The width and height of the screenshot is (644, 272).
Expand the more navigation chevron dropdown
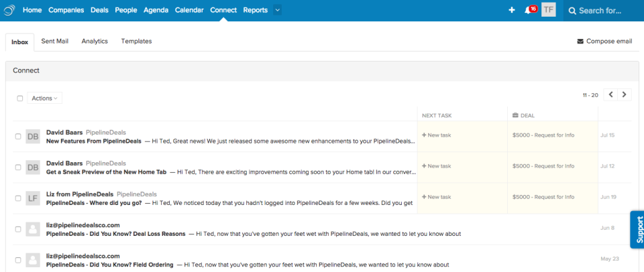pos(277,10)
